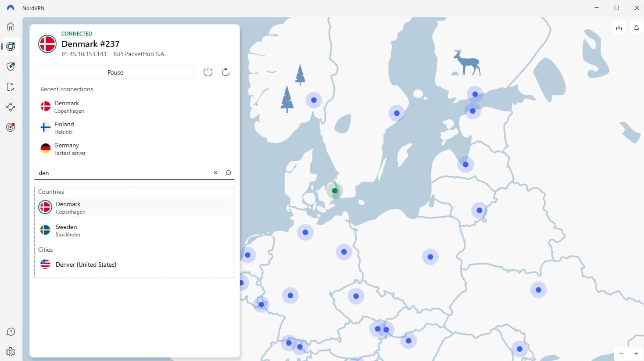This screenshot has width=644, height=361.
Task: Click the 'CONNECTED' status label
Action: [x=77, y=33]
